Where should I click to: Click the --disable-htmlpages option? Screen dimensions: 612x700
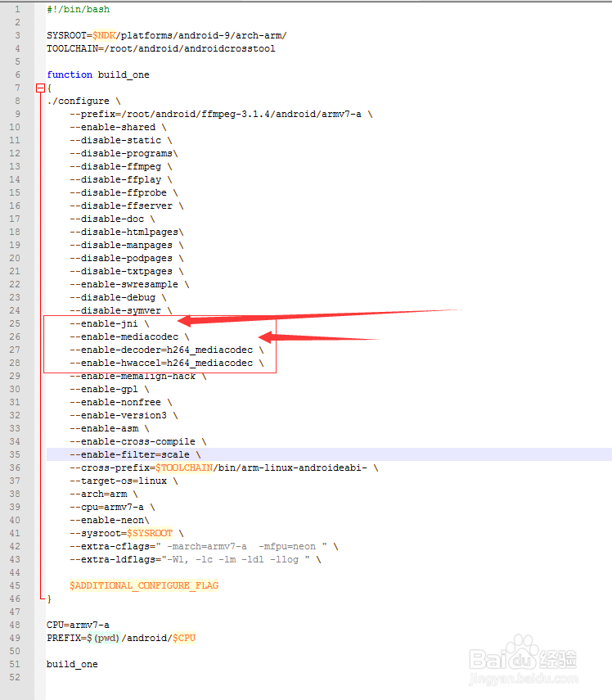126,232
